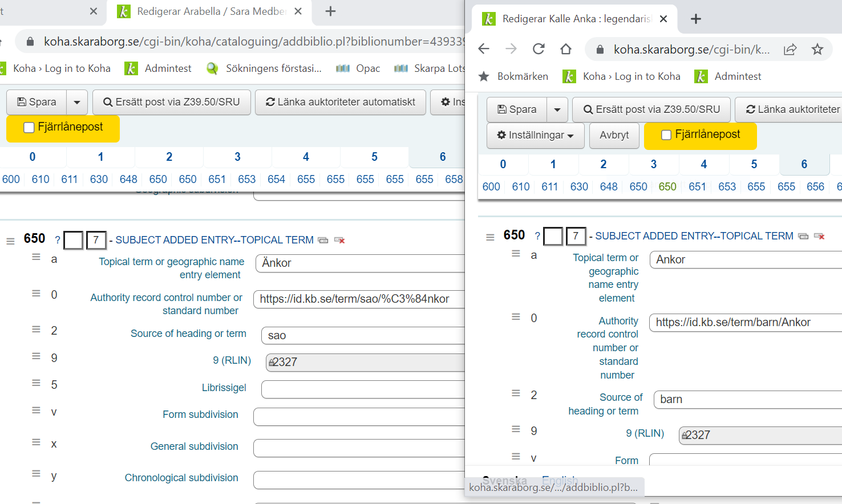Bookmark page with the star icon
Viewport: 842px width, 504px height.
click(817, 49)
